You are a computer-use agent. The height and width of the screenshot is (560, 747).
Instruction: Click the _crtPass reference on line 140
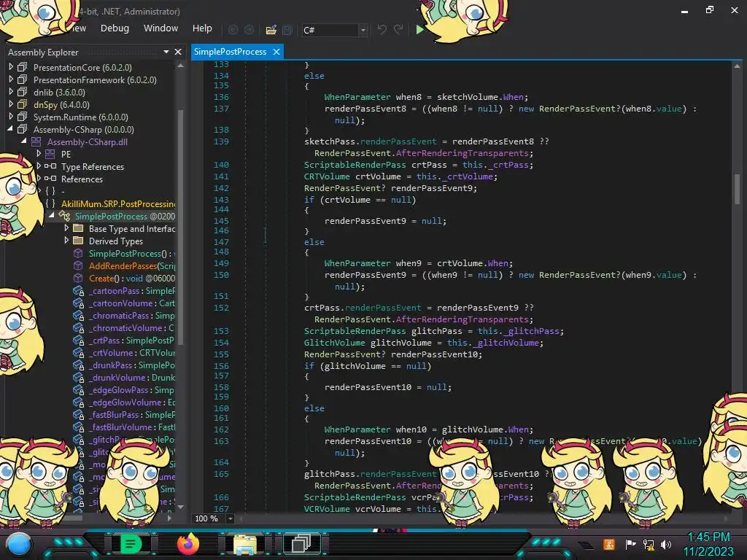coord(510,165)
